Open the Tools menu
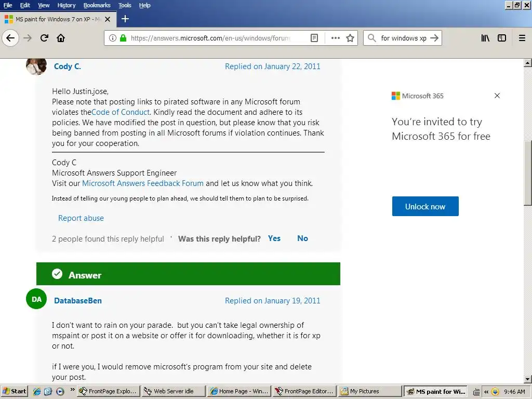Viewport: 532px width, 399px height. [x=125, y=5]
